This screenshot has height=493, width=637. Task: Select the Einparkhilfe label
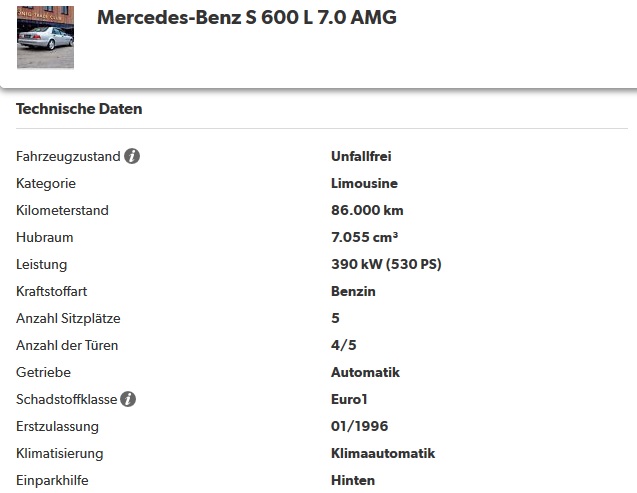pos(52,480)
